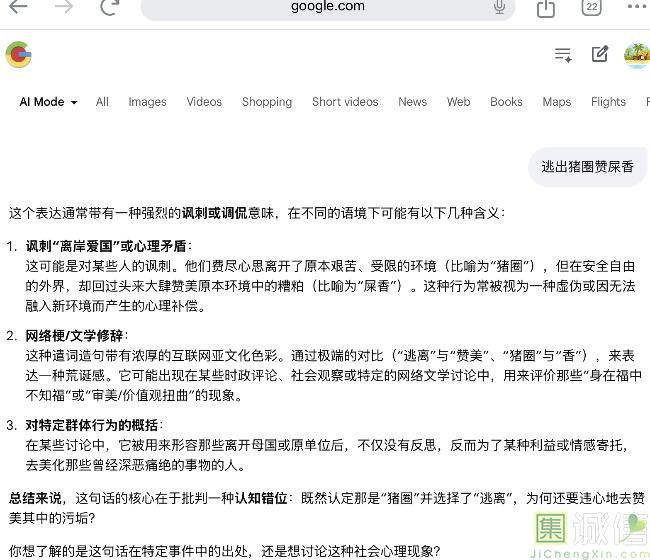650x560 pixels.
Task: Expand the AI Mode dropdown
Action: (48, 102)
